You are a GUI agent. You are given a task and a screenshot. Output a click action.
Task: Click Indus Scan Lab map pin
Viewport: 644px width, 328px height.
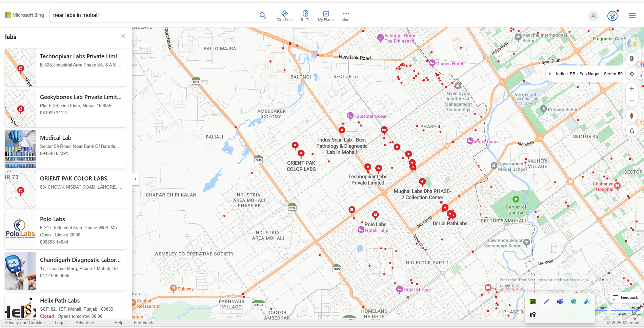click(x=342, y=131)
